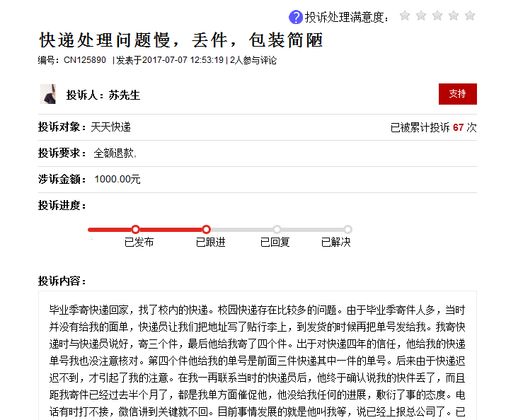The image size is (506, 420).
Task: Give five stars using the last star
Action: 470,16
